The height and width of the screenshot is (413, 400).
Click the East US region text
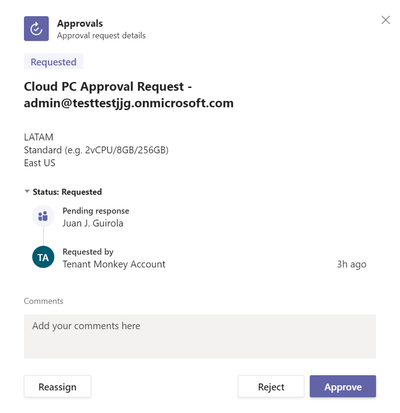pyautogui.click(x=40, y=163)
